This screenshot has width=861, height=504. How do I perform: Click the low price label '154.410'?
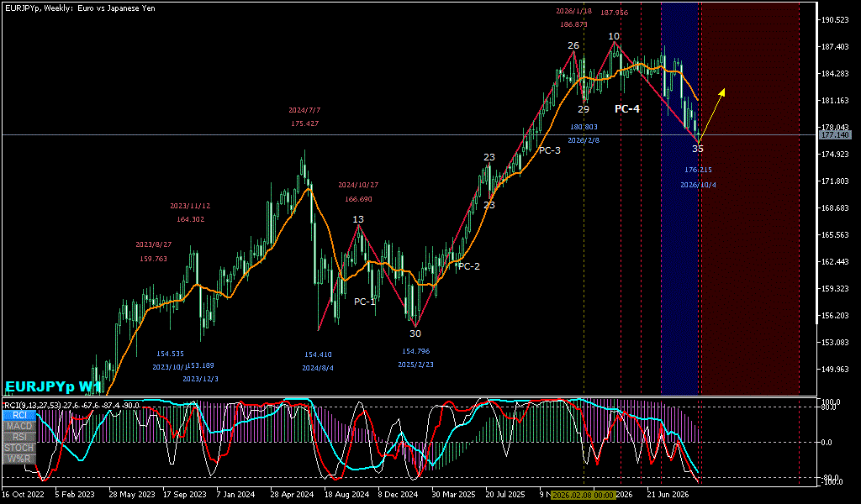point(318,354)
